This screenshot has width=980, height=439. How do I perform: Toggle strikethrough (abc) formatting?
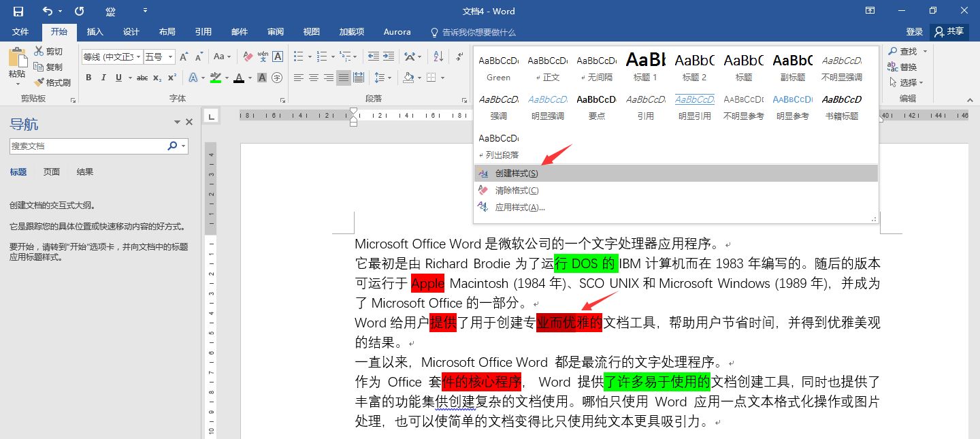pos(142,78)
